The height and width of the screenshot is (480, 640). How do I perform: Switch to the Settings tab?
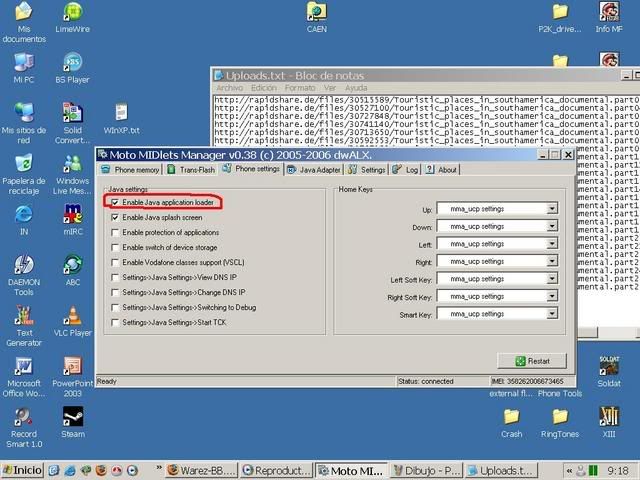click(x=367, y=170)
